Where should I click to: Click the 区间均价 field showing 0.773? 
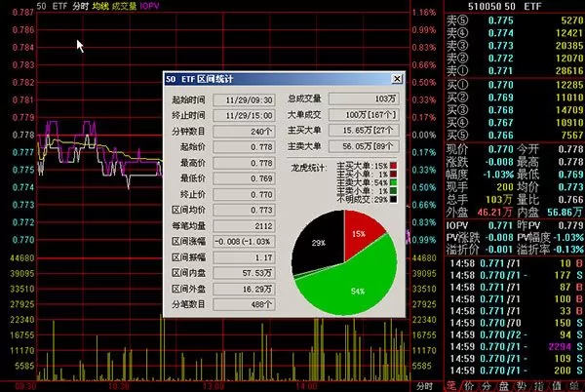pyautogui.click(x=244, y=210)
